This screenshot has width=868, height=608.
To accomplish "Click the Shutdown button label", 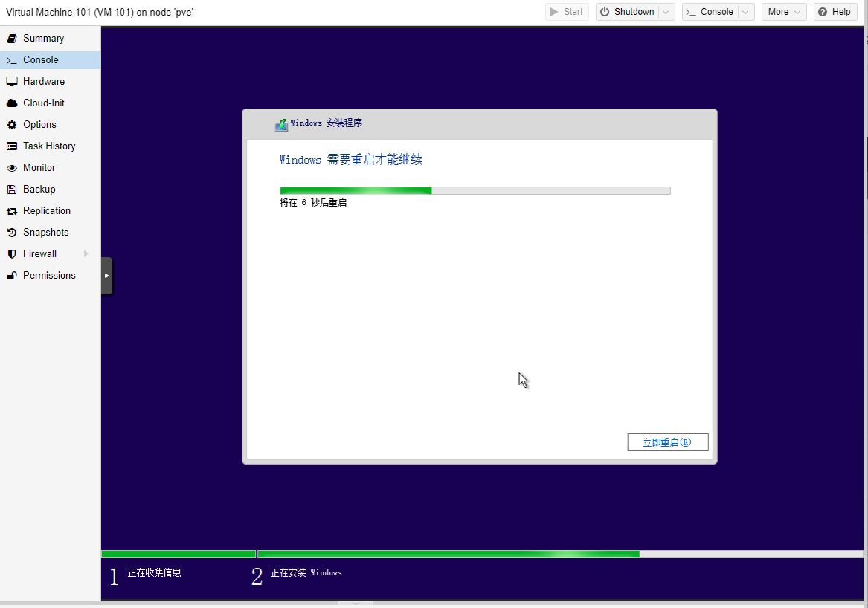I will (x=634, y=12).
